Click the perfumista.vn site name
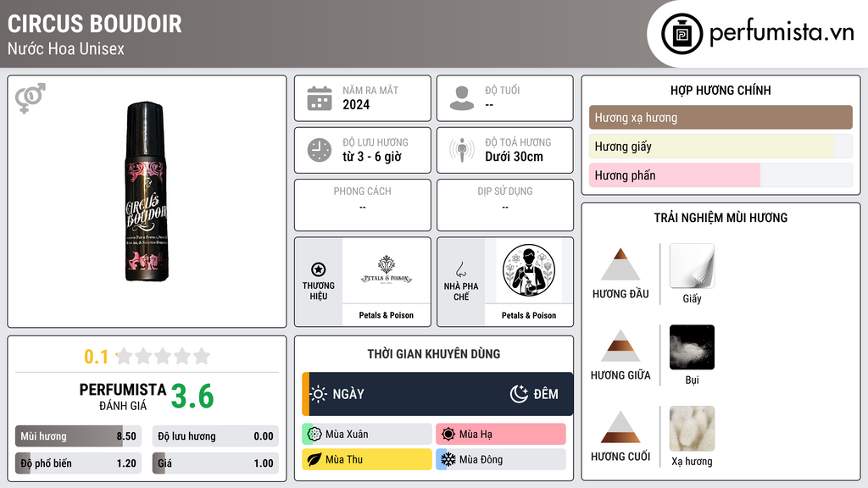The image size is (868, 488). (782, 32)
